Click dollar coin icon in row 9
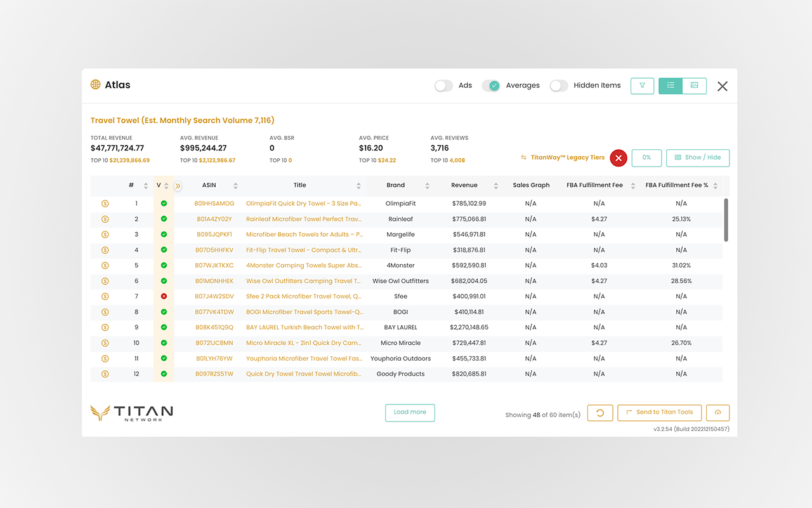Viewport: 812px width, 508px height. (x=105, y=328)
